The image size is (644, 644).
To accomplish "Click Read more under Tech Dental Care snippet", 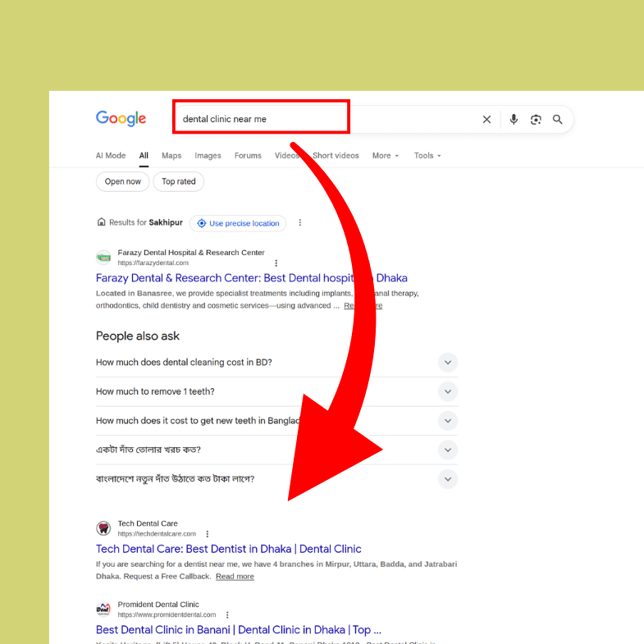I will 235,577.
